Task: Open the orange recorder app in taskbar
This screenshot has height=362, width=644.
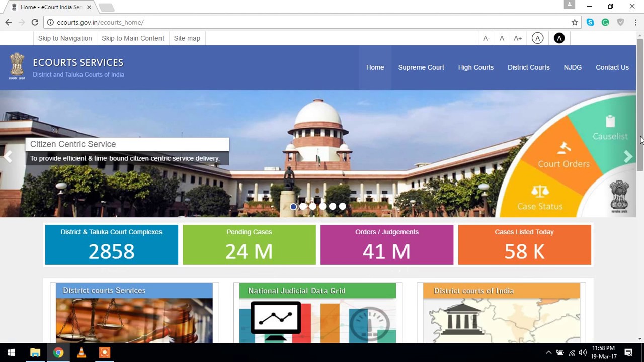Action: point(105,352)
